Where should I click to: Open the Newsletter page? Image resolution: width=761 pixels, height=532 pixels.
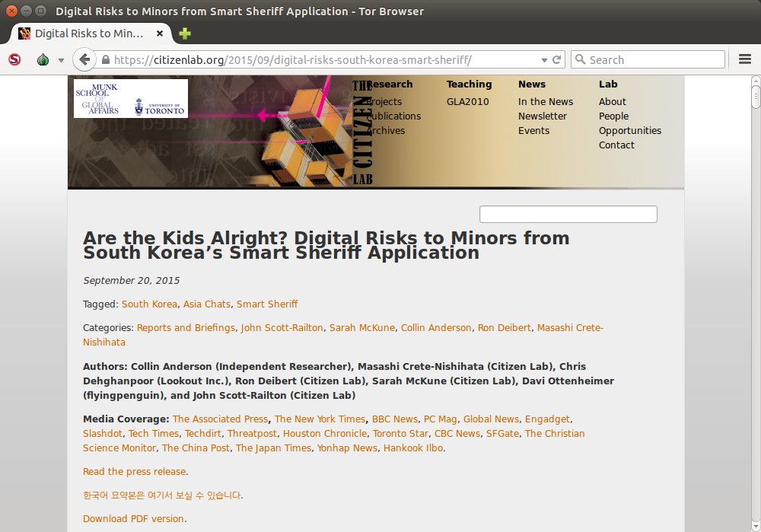point(543,116)
